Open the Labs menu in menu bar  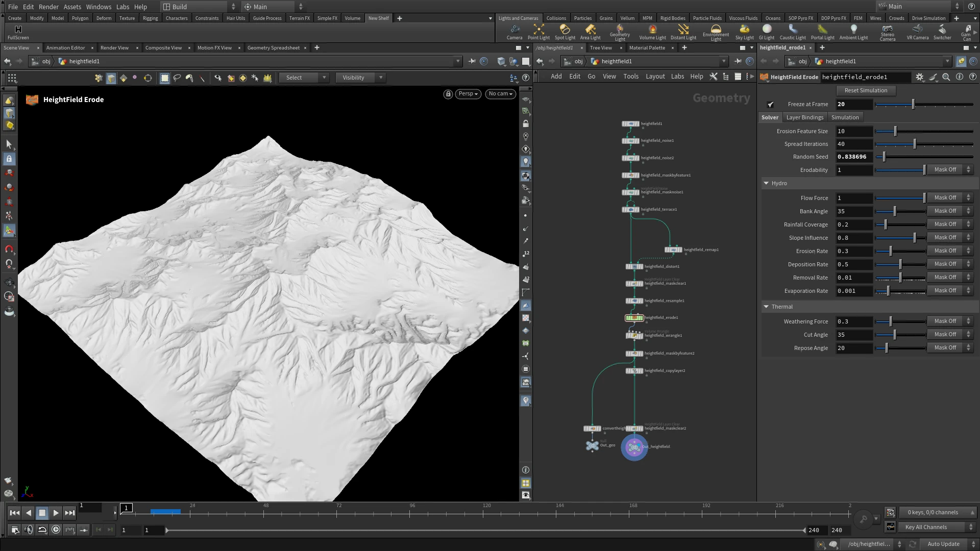(x=122, y=7)
